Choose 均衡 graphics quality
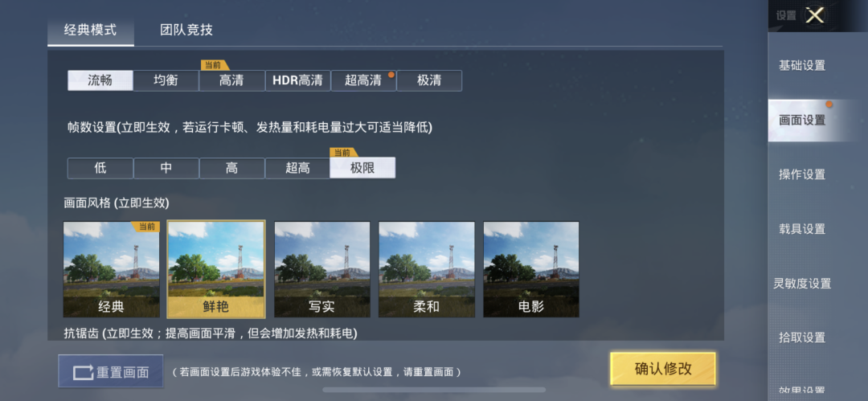The width and height of the screenshot is (868, 401). pos(166,80)
